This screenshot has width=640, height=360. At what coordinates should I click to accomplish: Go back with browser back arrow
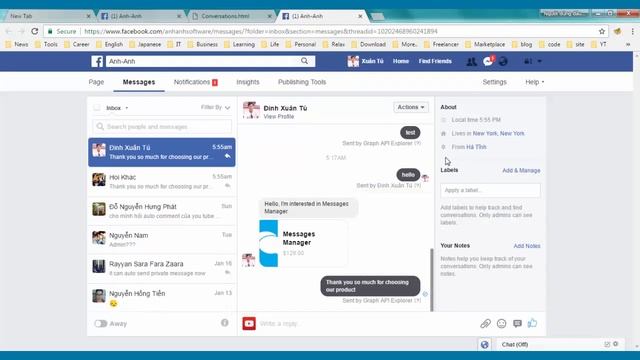(x=9, y=31)
